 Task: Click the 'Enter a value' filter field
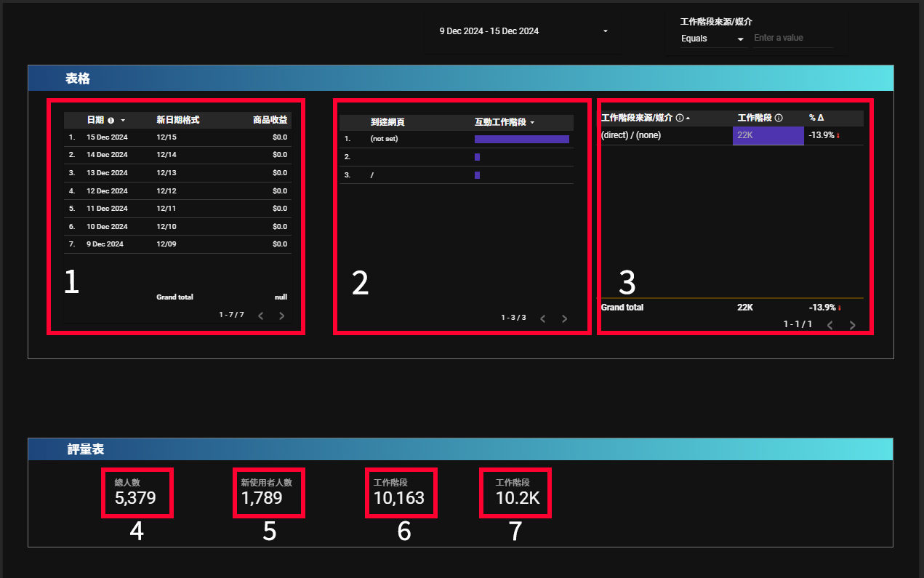792,38
